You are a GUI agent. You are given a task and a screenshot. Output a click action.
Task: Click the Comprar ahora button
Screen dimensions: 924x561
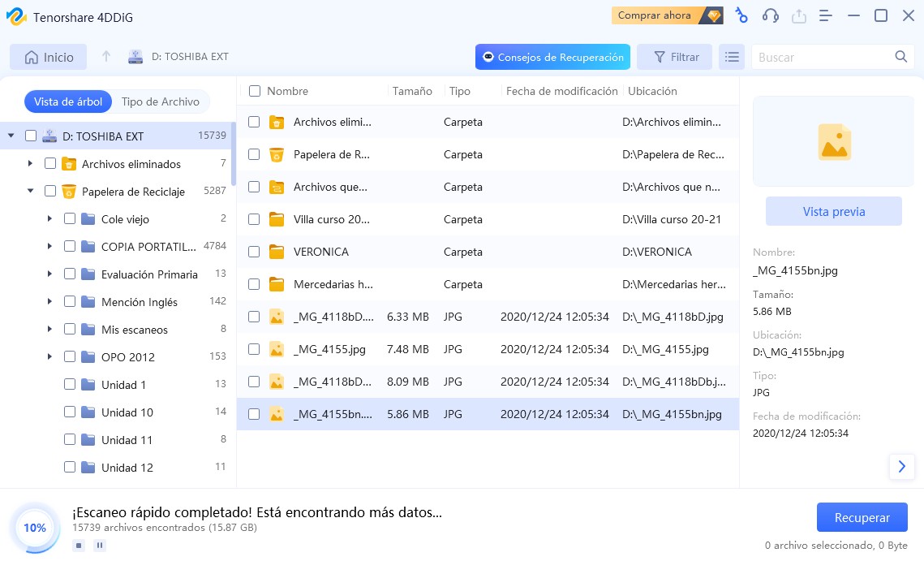pos(667,16)
